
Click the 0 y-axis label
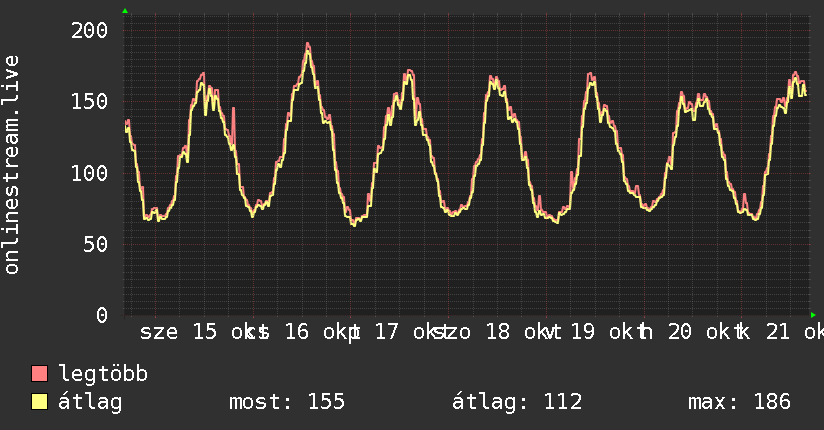(102, 314)
